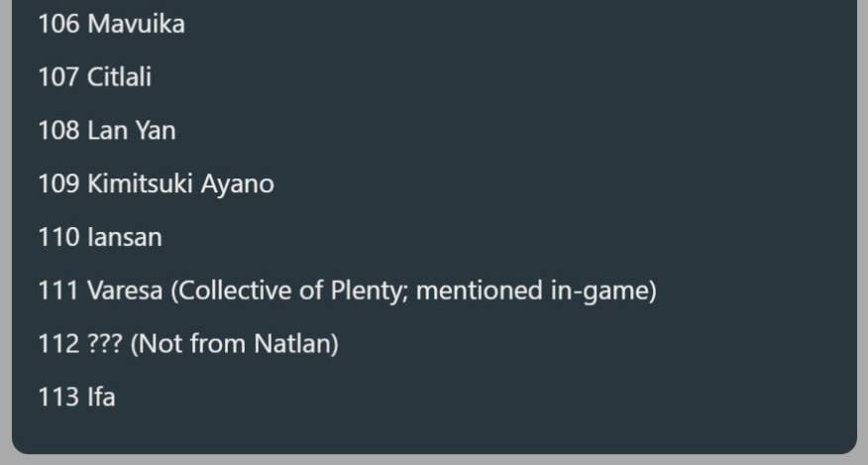
Task: Select the number 111 in the list
Action: click(x=57, y=291)
